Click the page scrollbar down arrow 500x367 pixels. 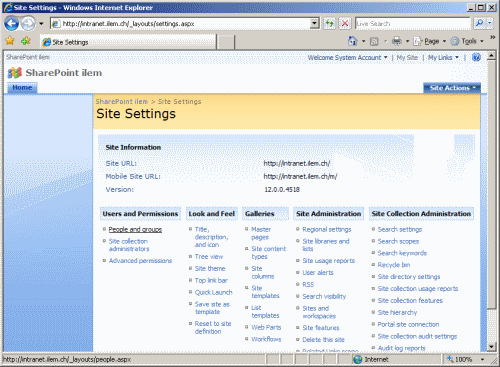(491, 347)
